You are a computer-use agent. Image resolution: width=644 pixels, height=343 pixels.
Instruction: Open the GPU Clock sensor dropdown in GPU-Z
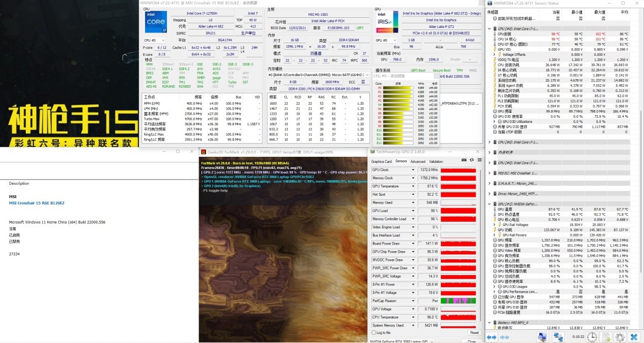(413, 170)
